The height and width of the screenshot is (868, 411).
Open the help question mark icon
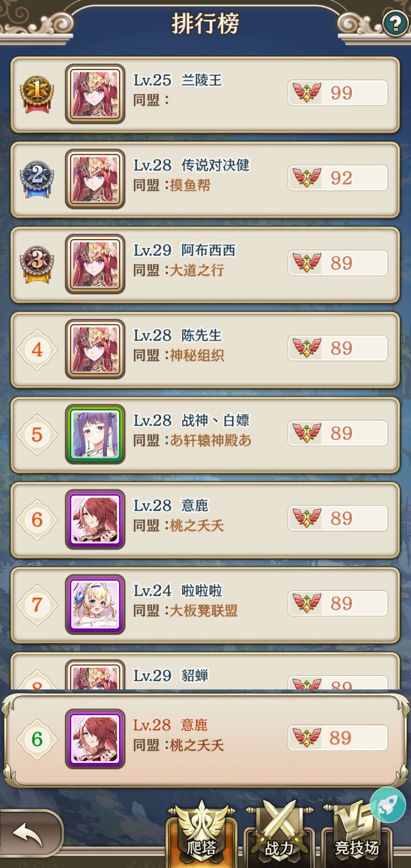395,24
